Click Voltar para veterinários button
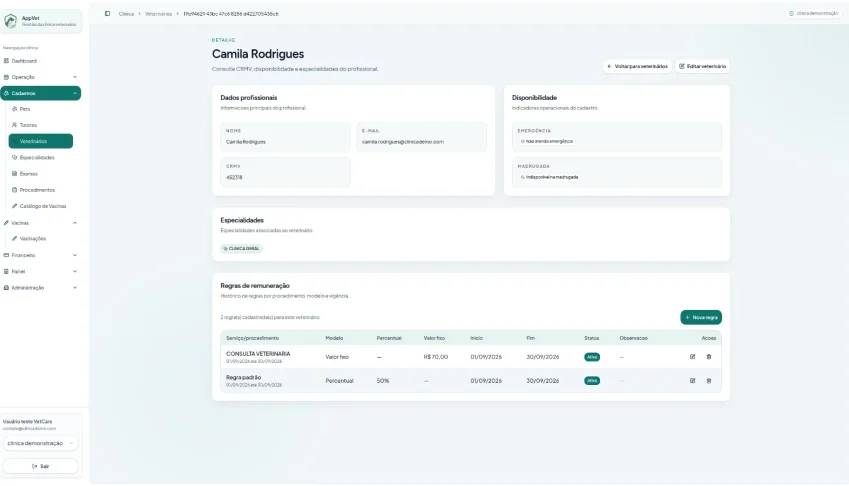The height and width of the screenshot is (486, 849). coord(637,66)
